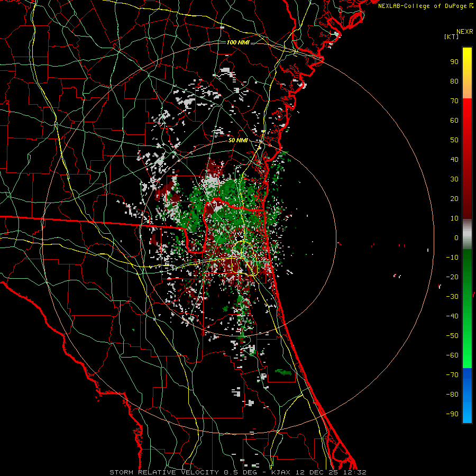
Task: Click the -10 value on the velocity scale
Action: (x=452, y=258)
